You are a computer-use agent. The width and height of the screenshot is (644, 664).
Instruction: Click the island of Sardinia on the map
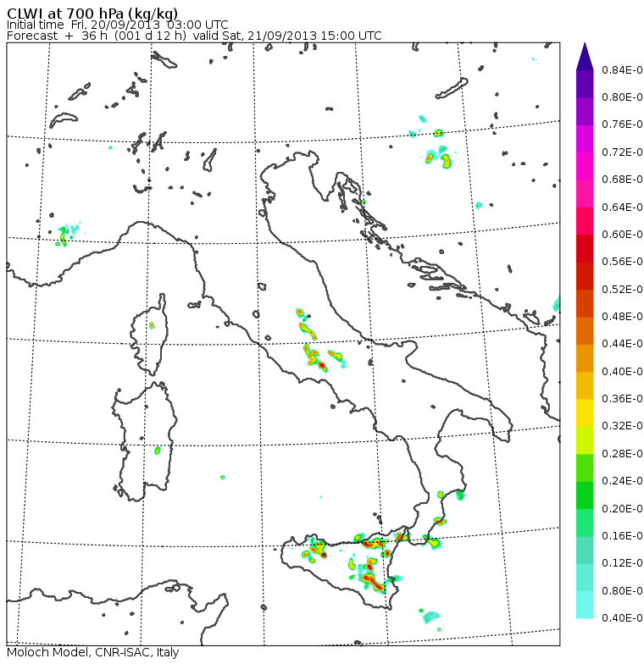tap(146, 440)
